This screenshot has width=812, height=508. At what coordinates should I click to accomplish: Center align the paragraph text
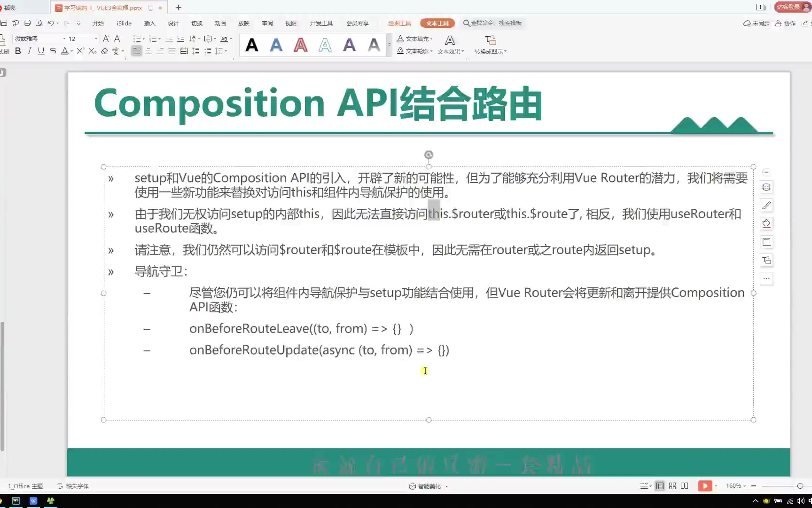[148, 51]
